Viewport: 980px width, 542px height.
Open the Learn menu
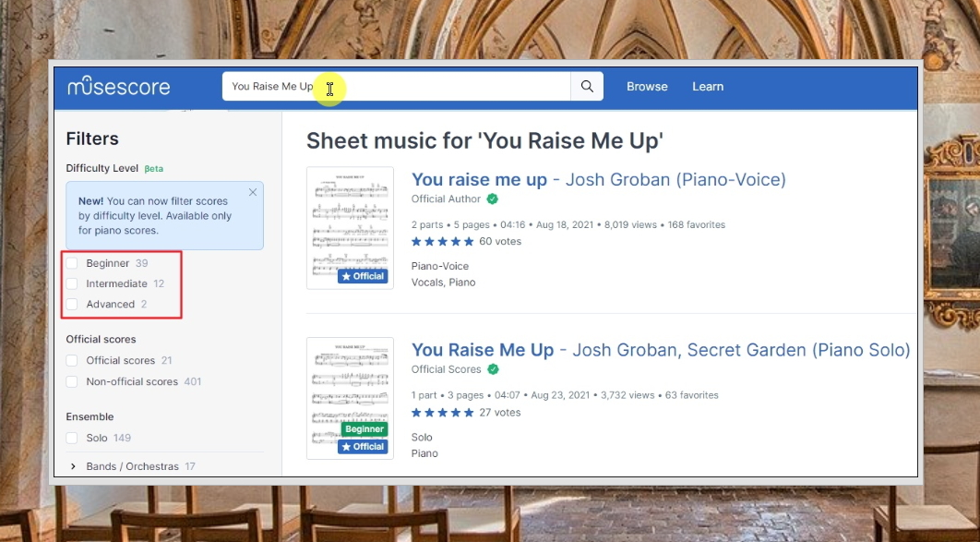[x=708, y=86]
